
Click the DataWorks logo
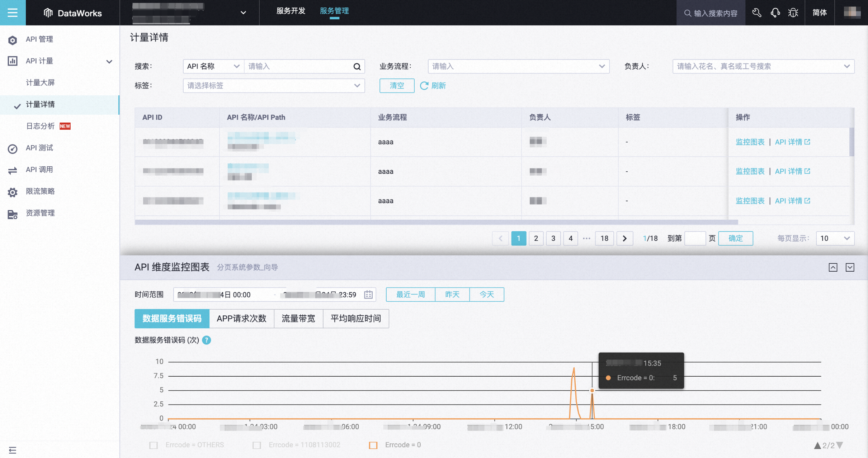73,13
